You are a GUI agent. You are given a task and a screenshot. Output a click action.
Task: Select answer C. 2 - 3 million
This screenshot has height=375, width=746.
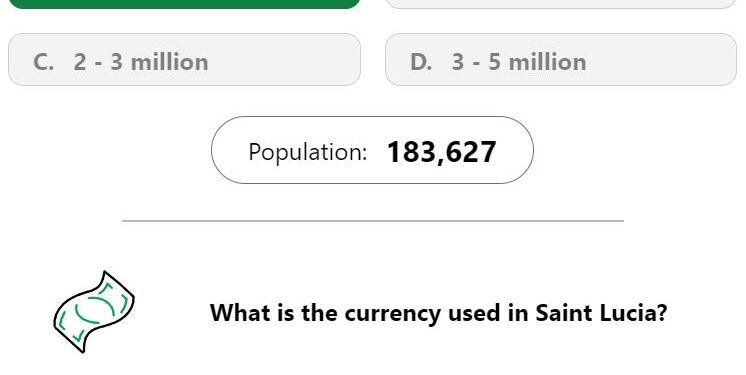(x=184, y=59)
